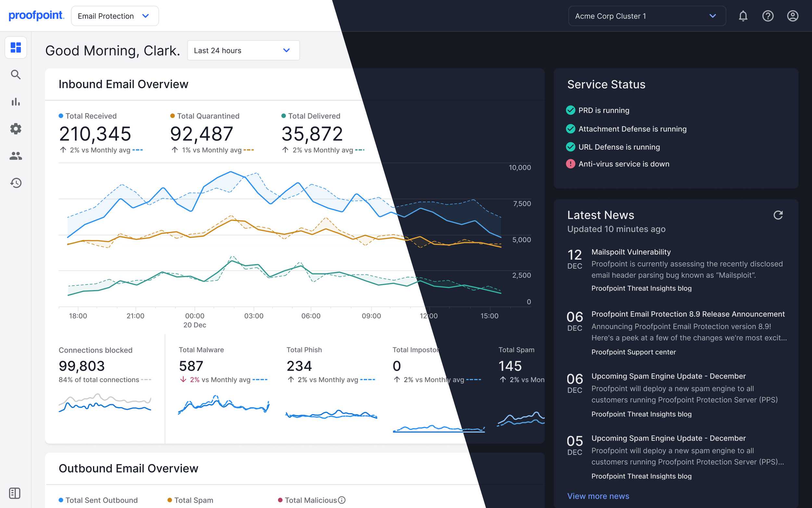Screen dimensions: 812x508
Task: Expand the Acme Corp Cluster 1 selector
Action: pyautogui.click(x=647, y=16)
